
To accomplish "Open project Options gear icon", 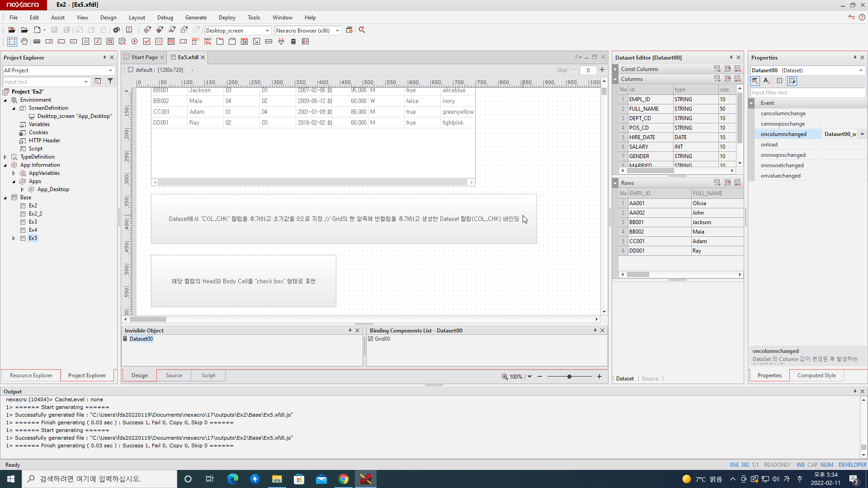I will tap(116, 30).
